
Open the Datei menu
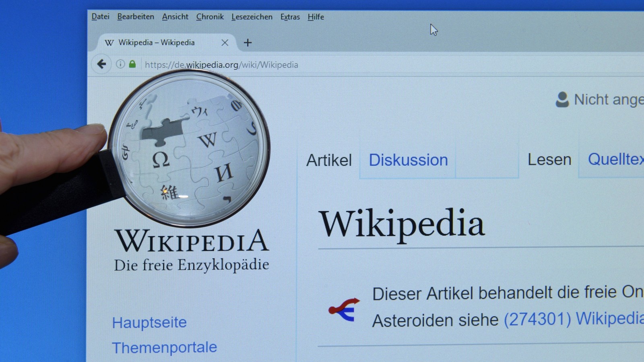click(x=100, y=17)
